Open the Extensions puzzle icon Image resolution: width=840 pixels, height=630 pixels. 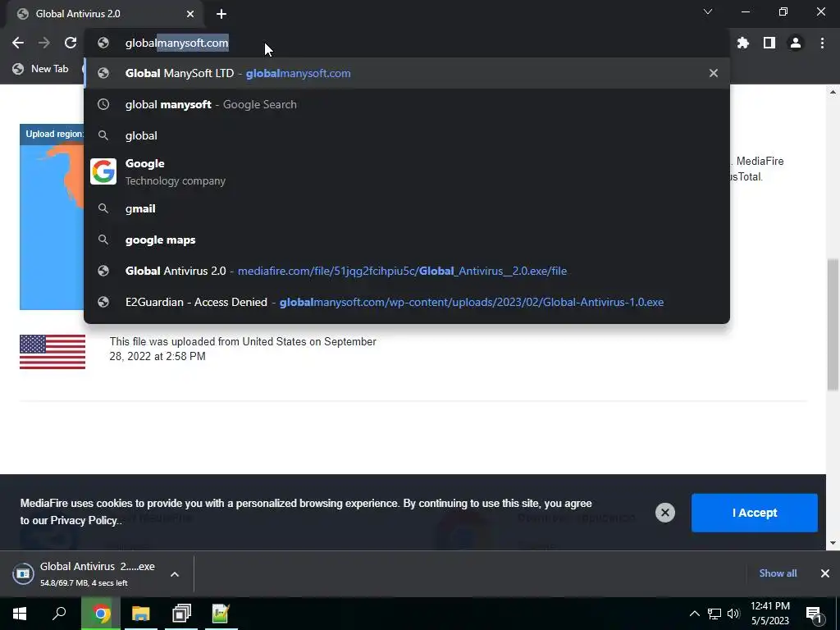[x=743, y=43]
